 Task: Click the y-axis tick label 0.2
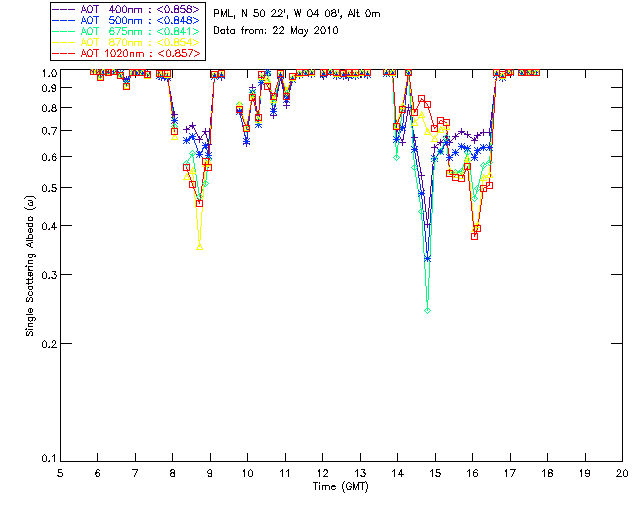49,344
